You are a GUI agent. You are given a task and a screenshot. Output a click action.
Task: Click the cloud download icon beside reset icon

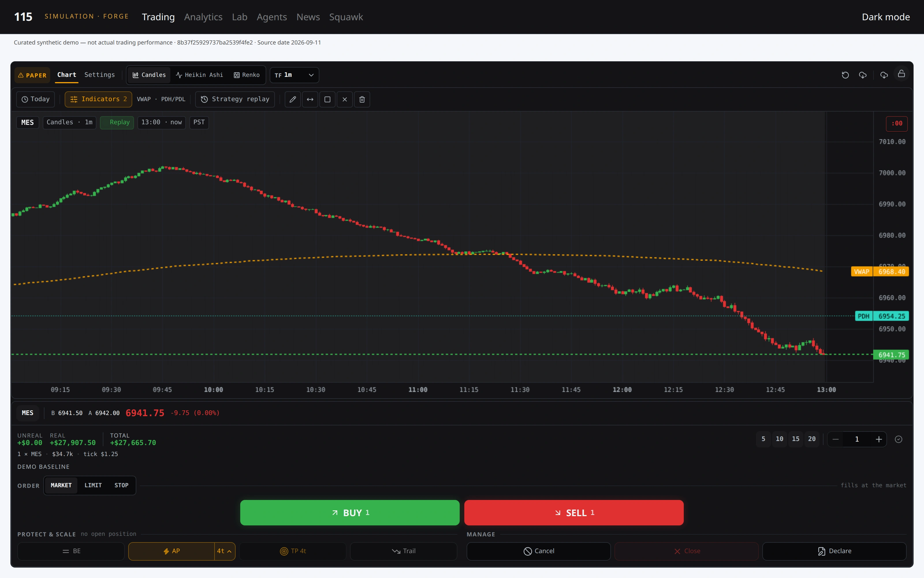[x=862, y=75]
